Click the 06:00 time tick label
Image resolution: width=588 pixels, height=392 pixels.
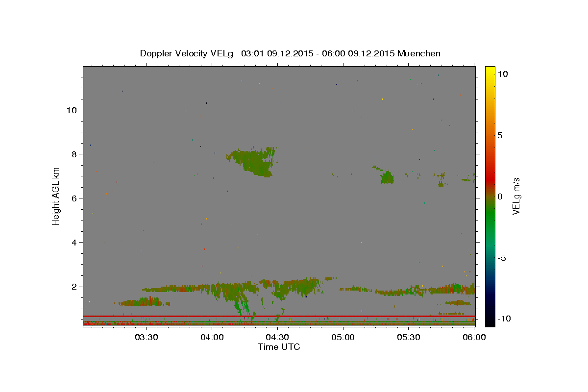(x=474, y=337)
